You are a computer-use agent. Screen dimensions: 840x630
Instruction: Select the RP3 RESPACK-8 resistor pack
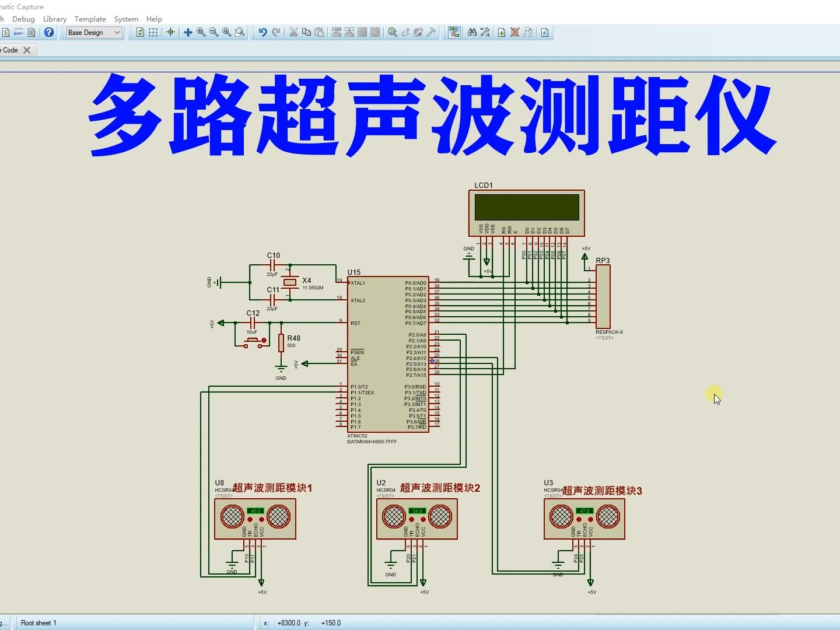pos(603,297)
